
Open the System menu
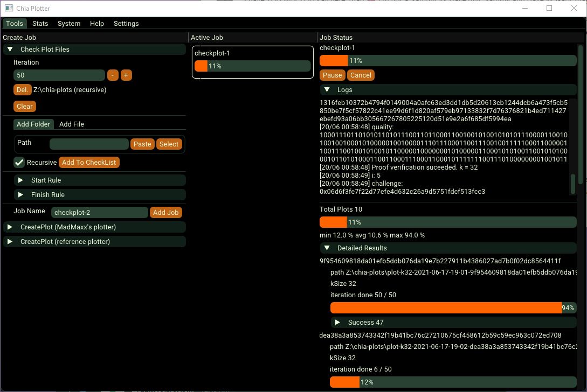69,23
